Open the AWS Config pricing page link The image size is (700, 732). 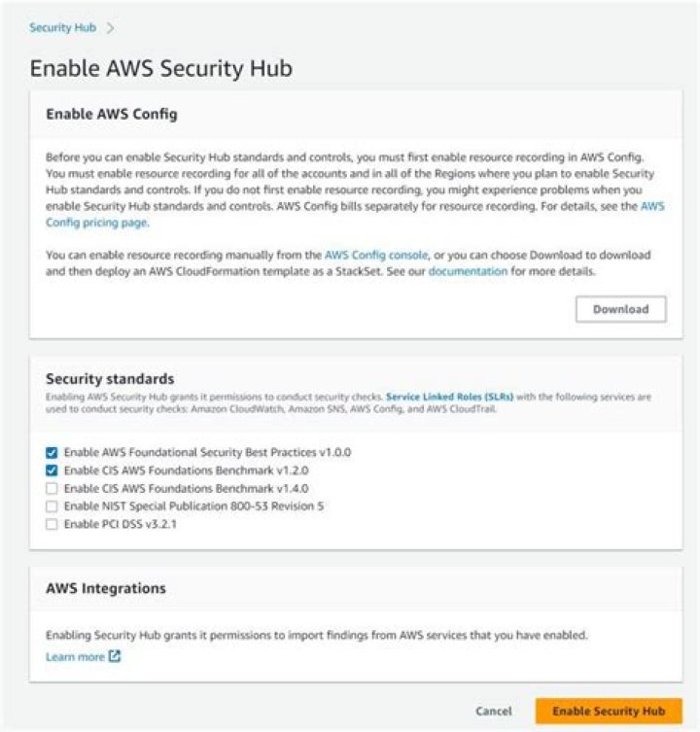click(x=96, y=222)
